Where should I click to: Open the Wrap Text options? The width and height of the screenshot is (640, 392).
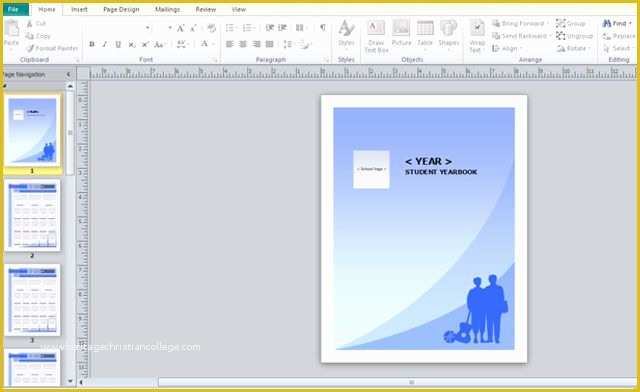[477, 37]
